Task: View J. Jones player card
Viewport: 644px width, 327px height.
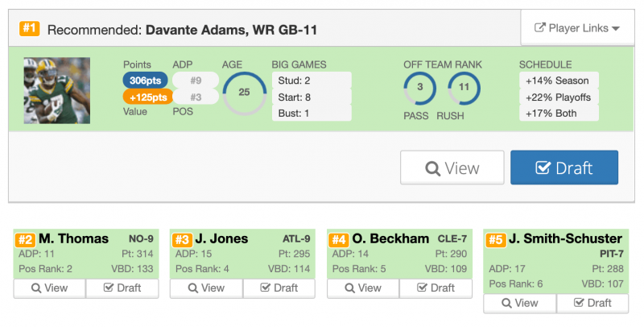Action: pos(207,288)
